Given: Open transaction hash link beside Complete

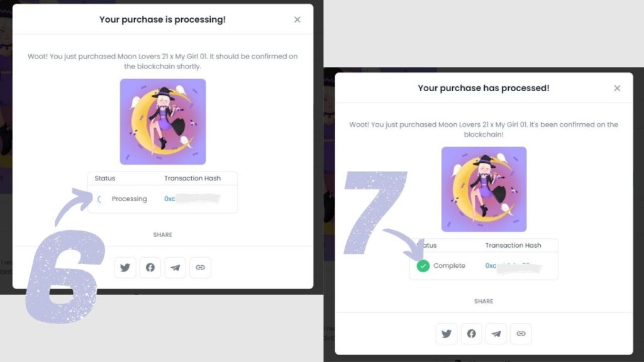Looking at the screenshot, I should pyautogui.click(x=513, y=266).
